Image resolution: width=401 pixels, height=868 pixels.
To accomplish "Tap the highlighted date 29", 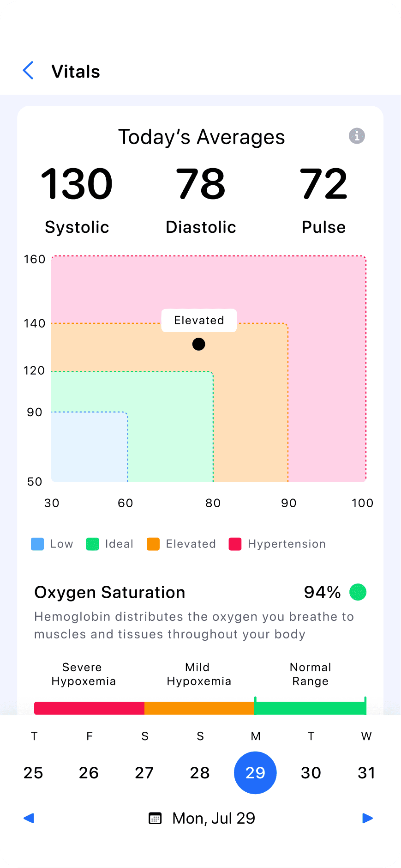I will pos(255,772).
